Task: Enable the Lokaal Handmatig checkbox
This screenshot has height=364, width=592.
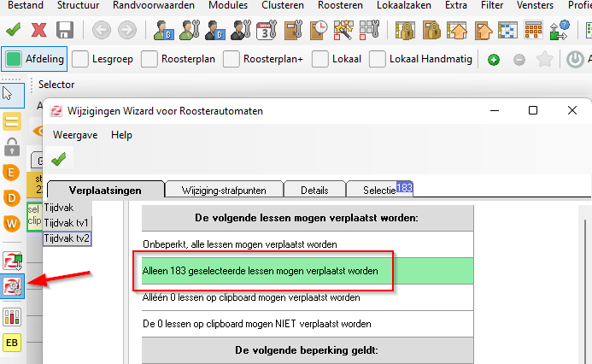Action: (x=378, y=60)
